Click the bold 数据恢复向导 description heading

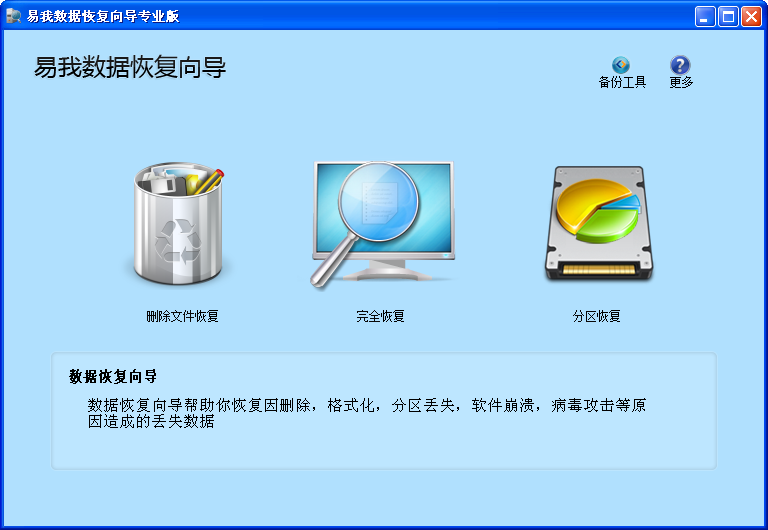[x=113, y=376]
